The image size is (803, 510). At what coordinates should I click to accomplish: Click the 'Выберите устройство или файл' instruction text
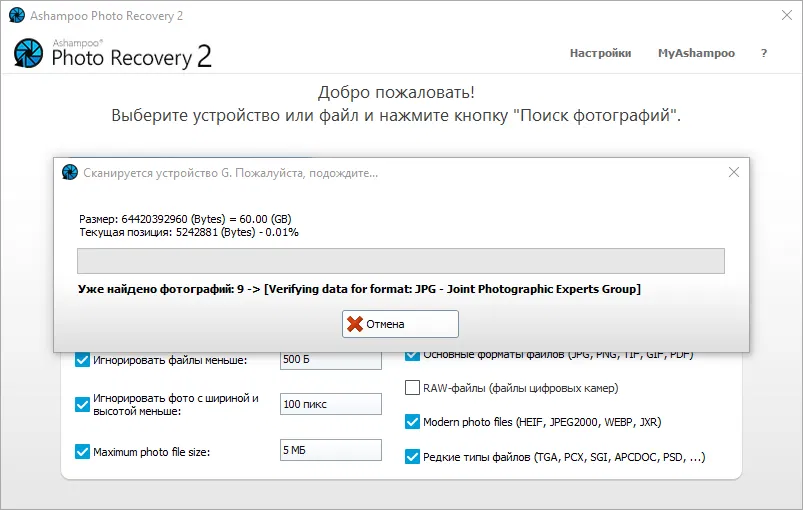tap(396, 116)
